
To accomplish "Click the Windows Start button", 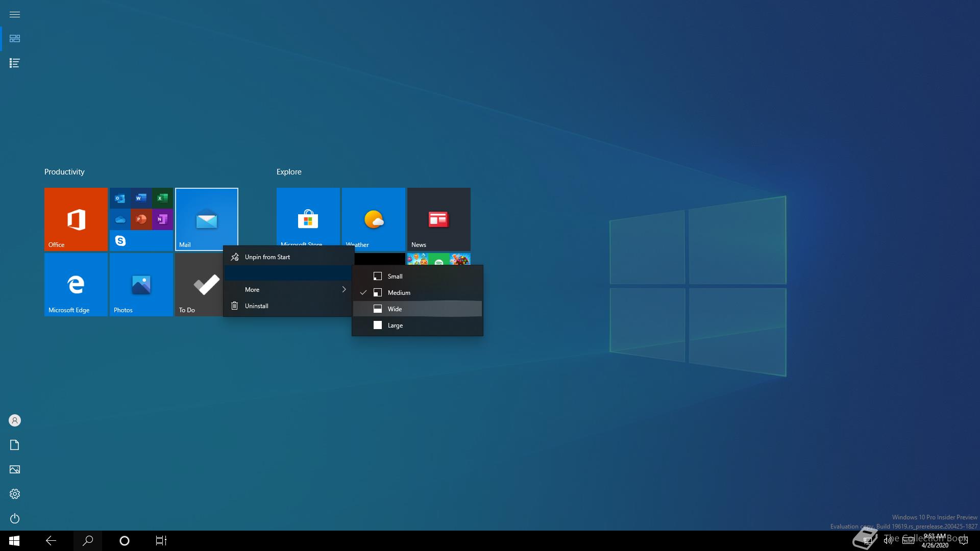I will tap(14, 541).
